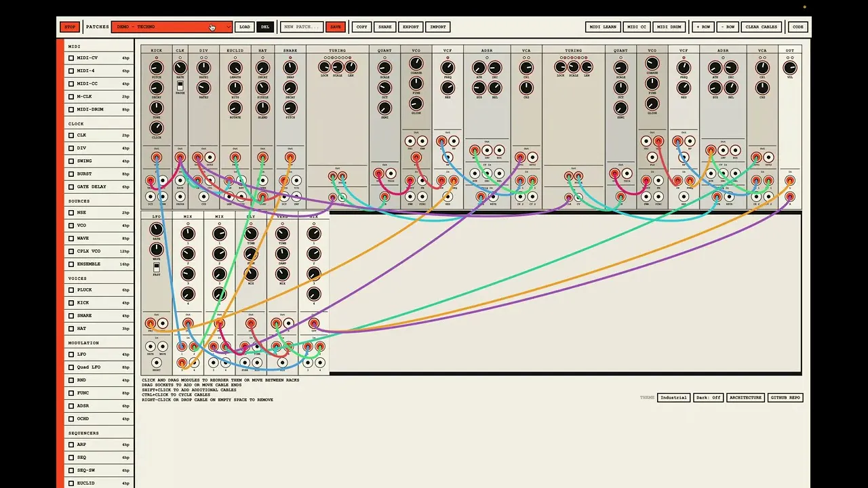Click the KICK module PITCH knob
Screen dimensions: 868x488
click(157, 68)
